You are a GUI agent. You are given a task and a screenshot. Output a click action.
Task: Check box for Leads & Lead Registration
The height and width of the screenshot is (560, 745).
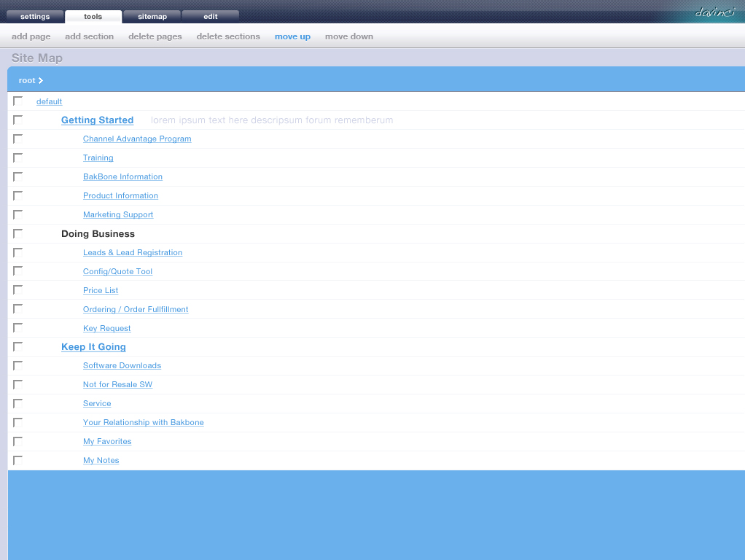(17, 252)
